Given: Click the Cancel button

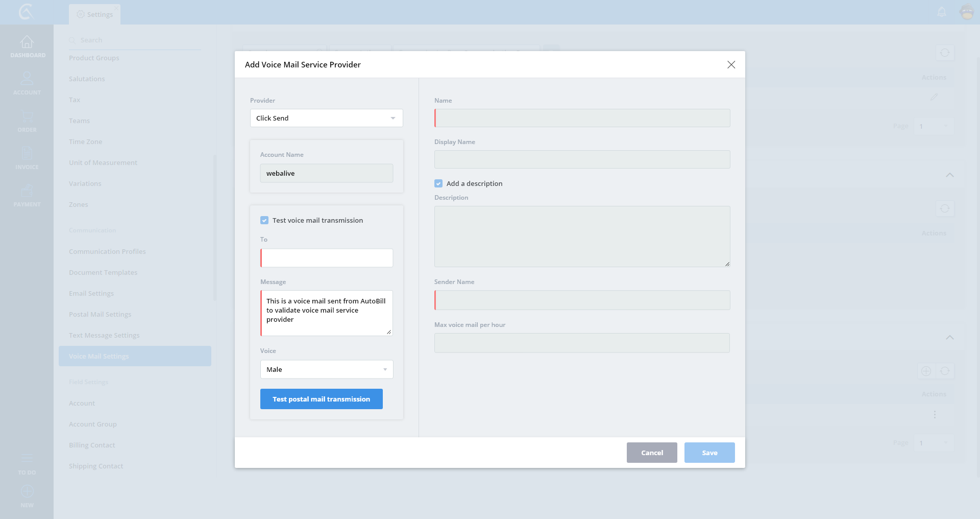Looking at the screenshot, I should pos(652,453).
